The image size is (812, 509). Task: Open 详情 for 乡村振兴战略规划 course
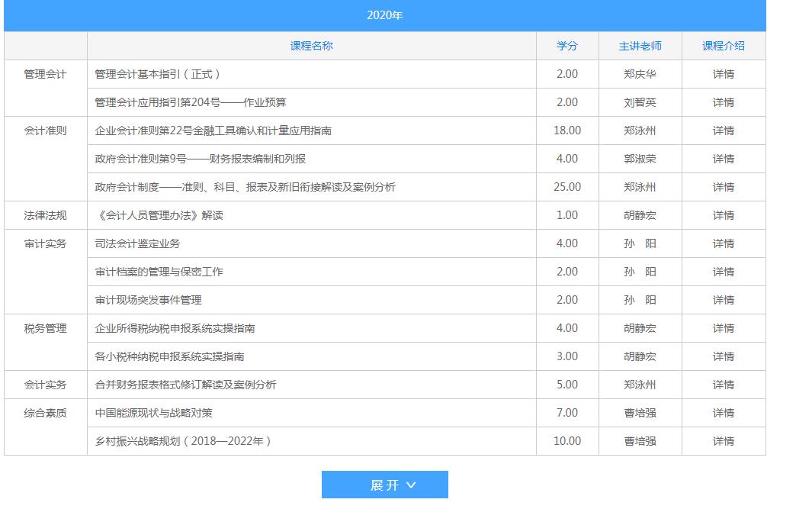tap(723, 441)
